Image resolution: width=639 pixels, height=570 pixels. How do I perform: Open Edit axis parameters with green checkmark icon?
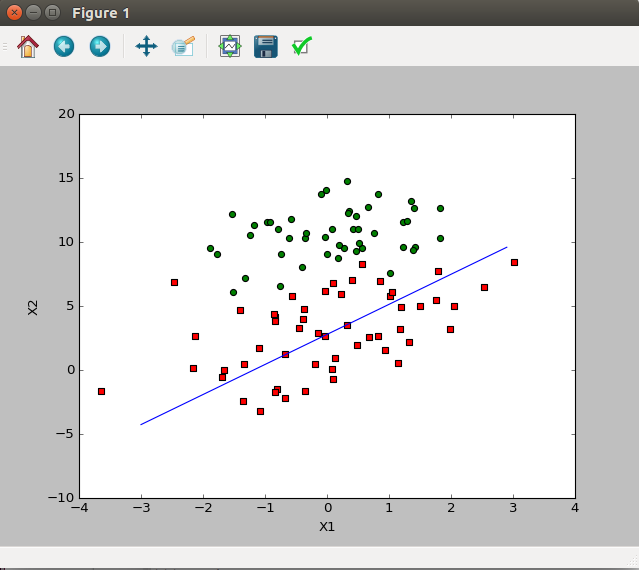click(301, 46)
